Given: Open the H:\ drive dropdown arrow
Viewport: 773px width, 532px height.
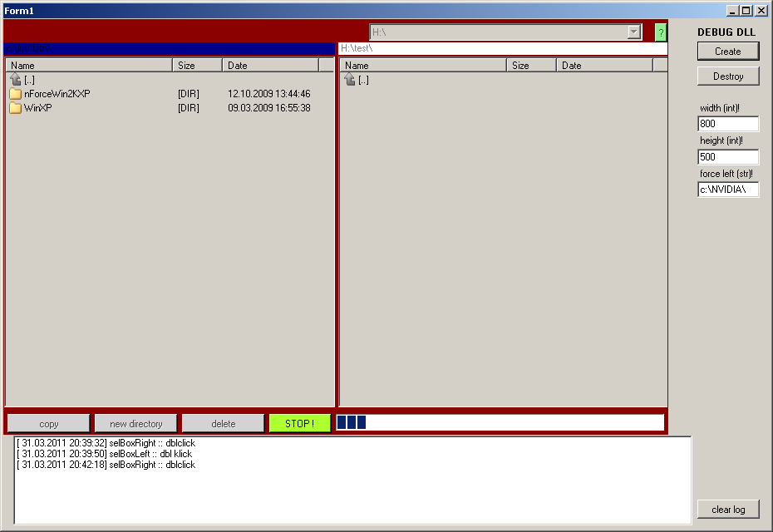Looking at the screenshot, I should point(634,32).
